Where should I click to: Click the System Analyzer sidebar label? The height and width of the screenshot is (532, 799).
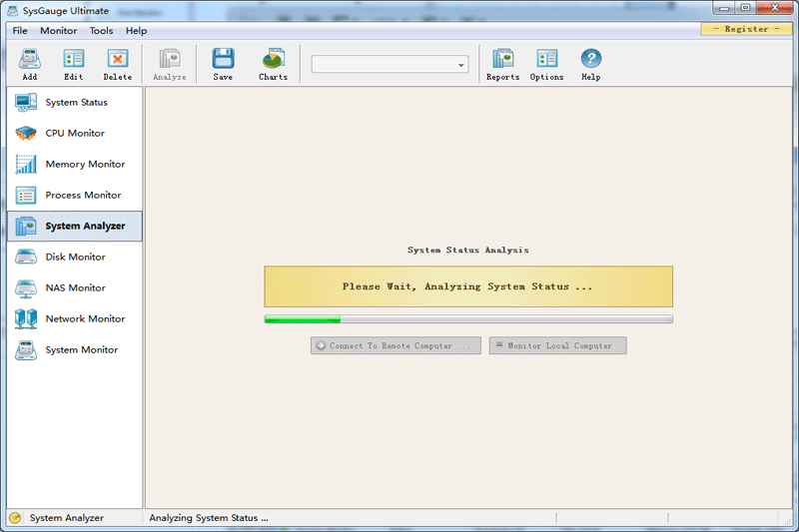pyautogui.click(x=85, y=226)
